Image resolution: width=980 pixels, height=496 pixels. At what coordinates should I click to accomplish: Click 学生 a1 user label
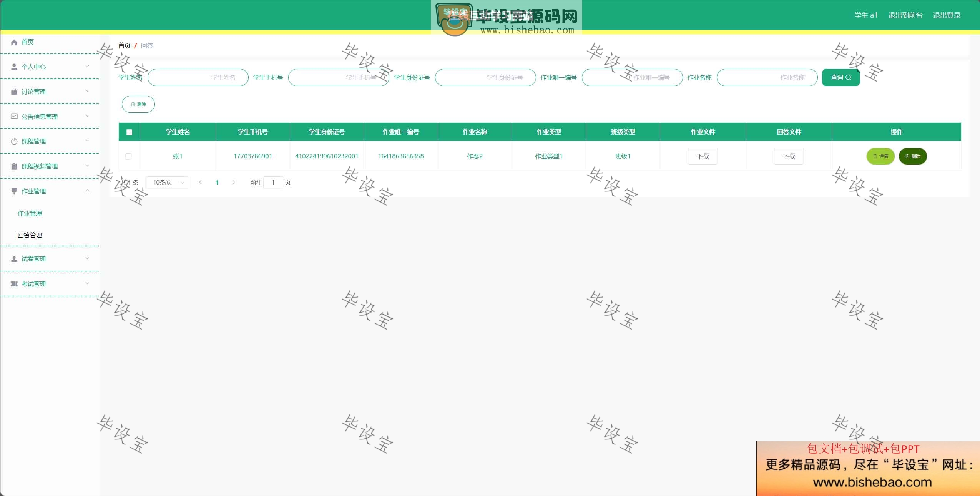click(866, 15)
